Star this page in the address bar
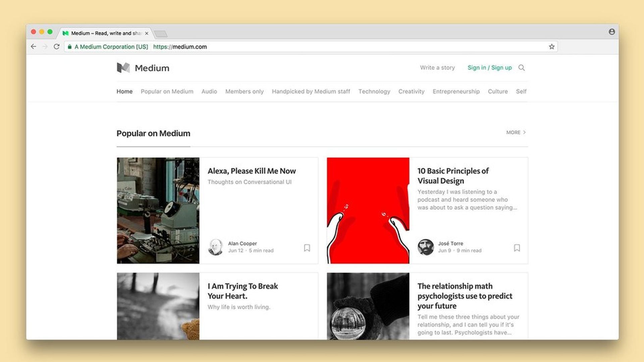This screenshot has width=644, height=362. (551, 47)
